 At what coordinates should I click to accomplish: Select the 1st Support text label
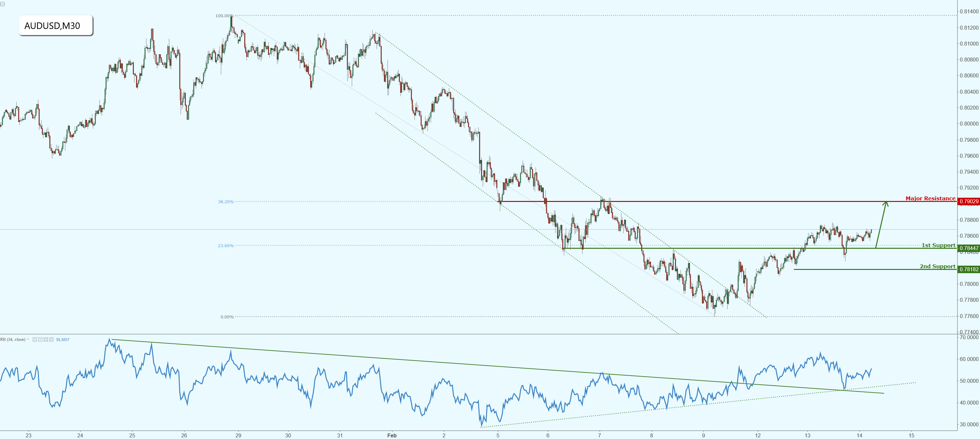[x=938, y=245]
